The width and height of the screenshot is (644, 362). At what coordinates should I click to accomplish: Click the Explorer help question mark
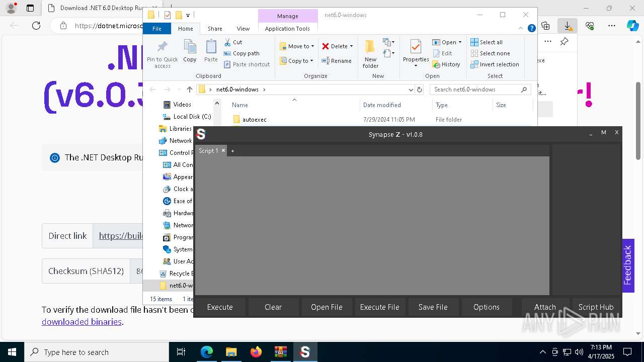pyautogui.click(x=531, y=29)
